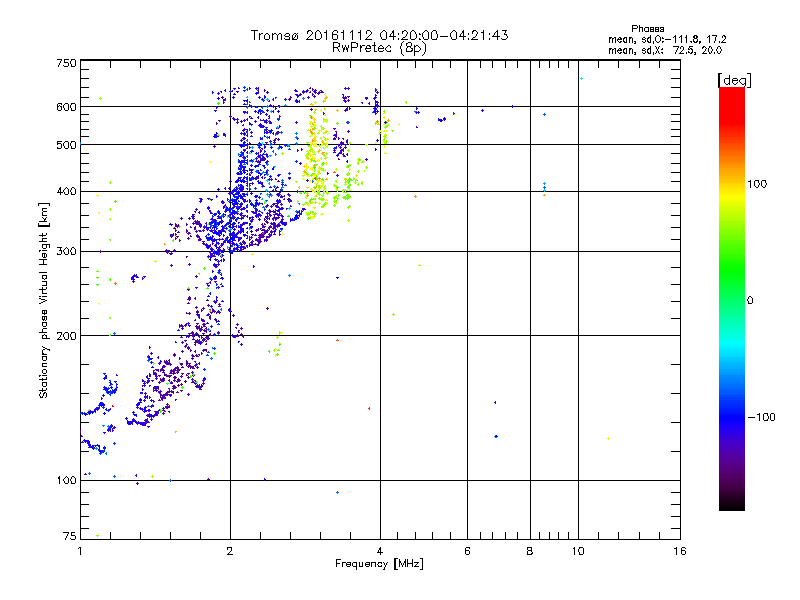Click the x-axis tick label '8'
The width and height of the screenshot is (800, 600).
tap(530, 551)
